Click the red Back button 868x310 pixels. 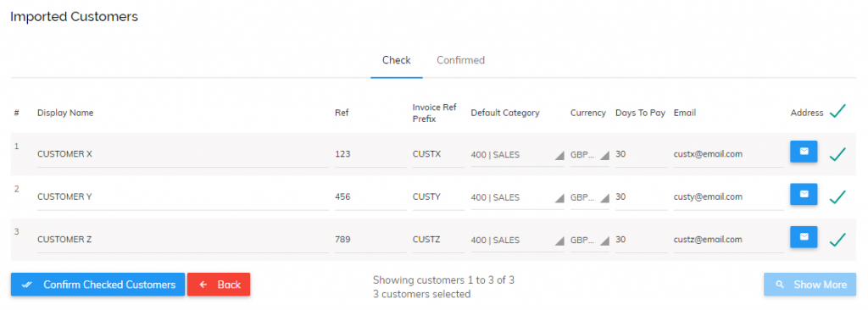tap(219, 285)
